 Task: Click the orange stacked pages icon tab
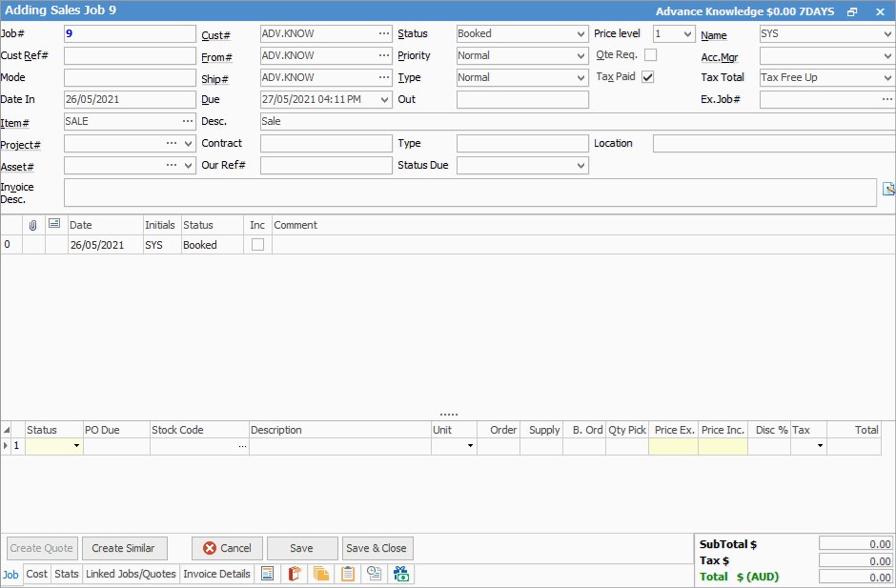tap(321, 574)
